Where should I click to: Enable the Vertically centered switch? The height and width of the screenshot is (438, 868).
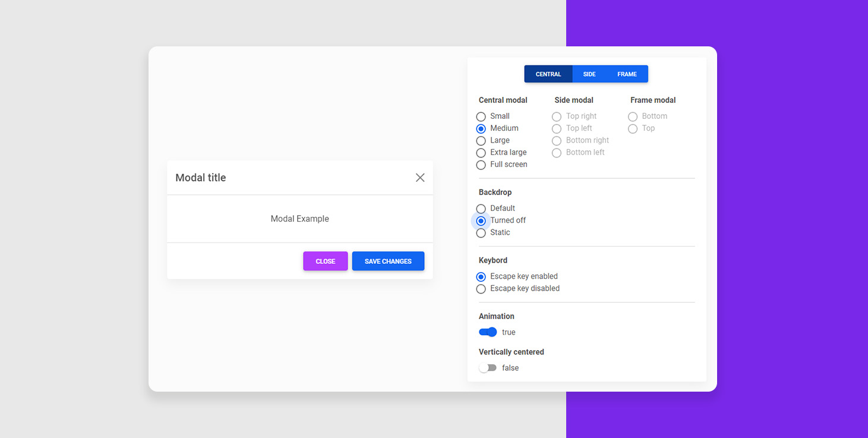[488, 368]
